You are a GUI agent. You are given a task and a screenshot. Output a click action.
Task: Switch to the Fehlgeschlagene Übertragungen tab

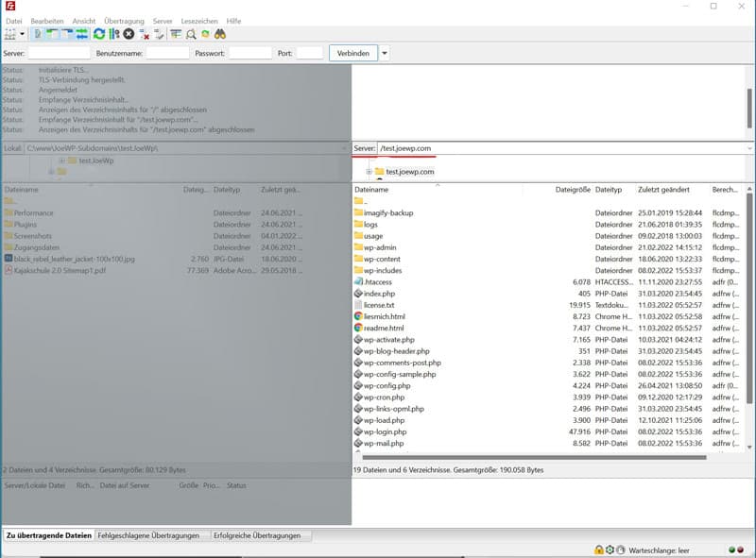pos(149,535)
